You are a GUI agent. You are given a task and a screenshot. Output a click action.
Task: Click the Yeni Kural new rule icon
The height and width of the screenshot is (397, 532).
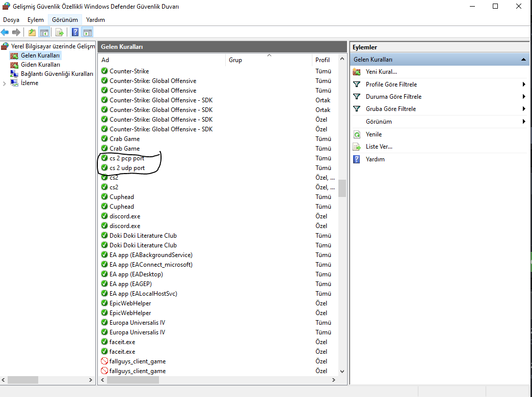coord(357,72)
